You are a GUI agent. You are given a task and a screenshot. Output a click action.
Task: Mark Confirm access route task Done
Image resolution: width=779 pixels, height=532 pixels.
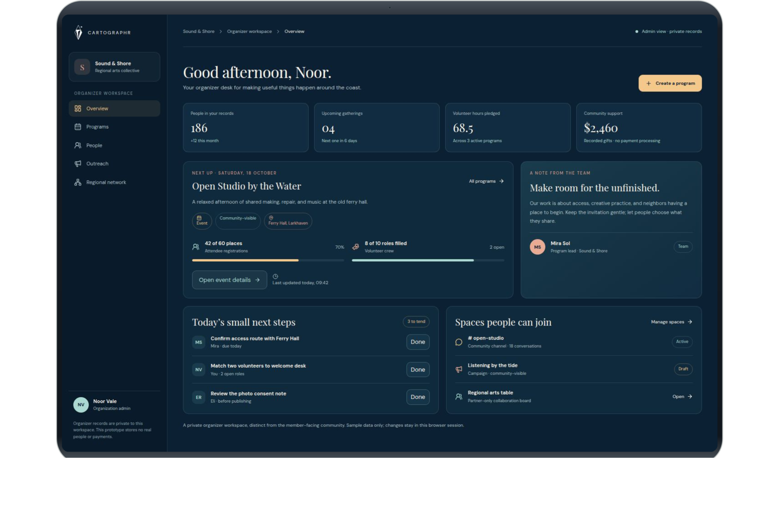point(418,342)
